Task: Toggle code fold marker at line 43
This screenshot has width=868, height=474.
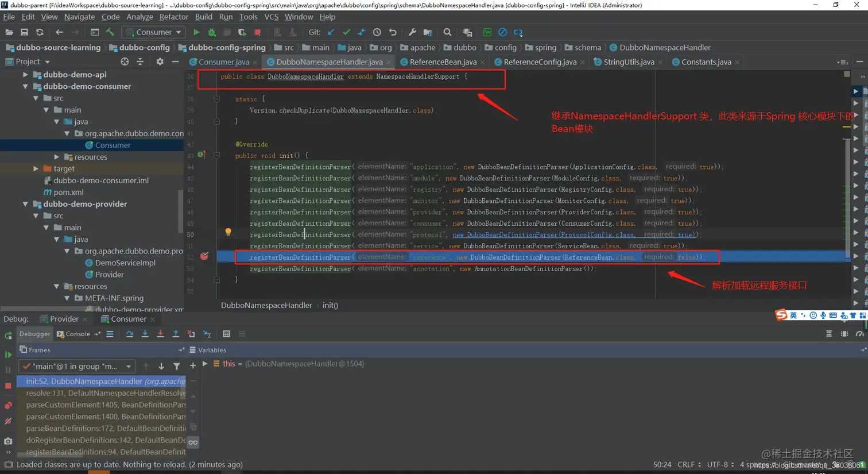Action: coord(216,155)
